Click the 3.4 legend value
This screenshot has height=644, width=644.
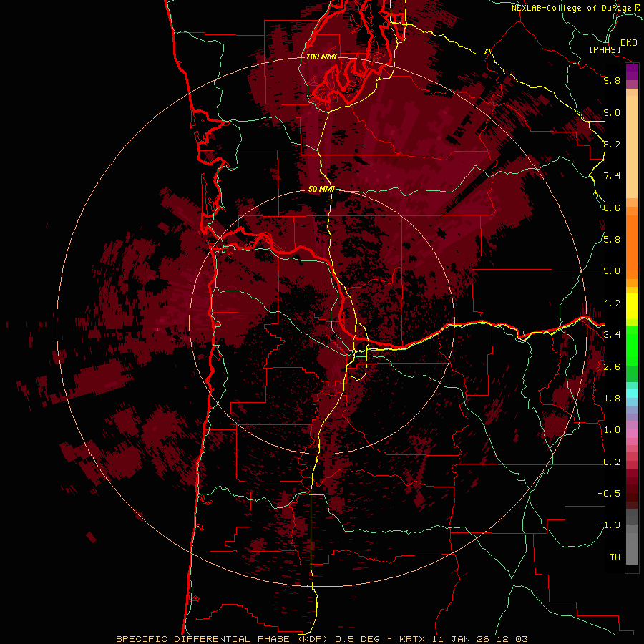point(612,335)
